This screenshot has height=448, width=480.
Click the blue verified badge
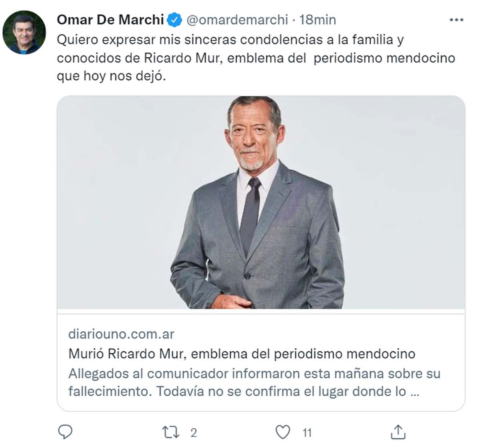[174, 20]
